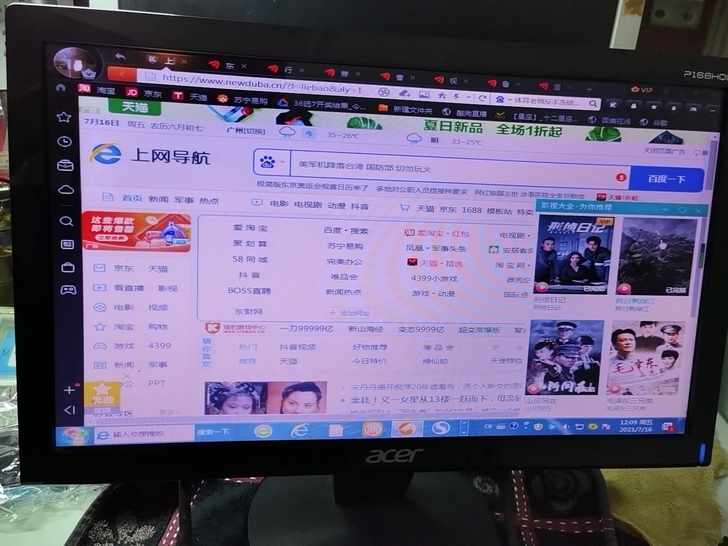The width and height of the screenshot is (728, 546).
Task: Open the 刑侦日记 video thumbnail
Action: tap(573, 254)
